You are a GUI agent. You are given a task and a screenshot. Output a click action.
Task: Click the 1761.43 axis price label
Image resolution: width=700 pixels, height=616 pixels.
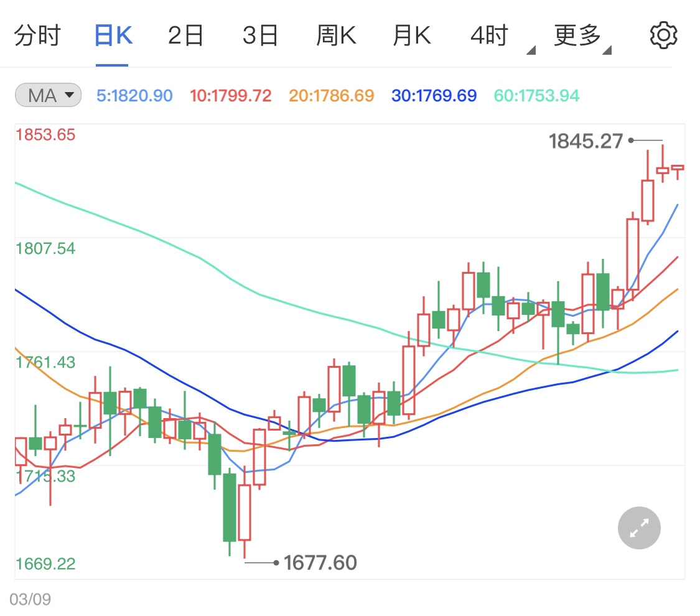(x=45, y=362)
